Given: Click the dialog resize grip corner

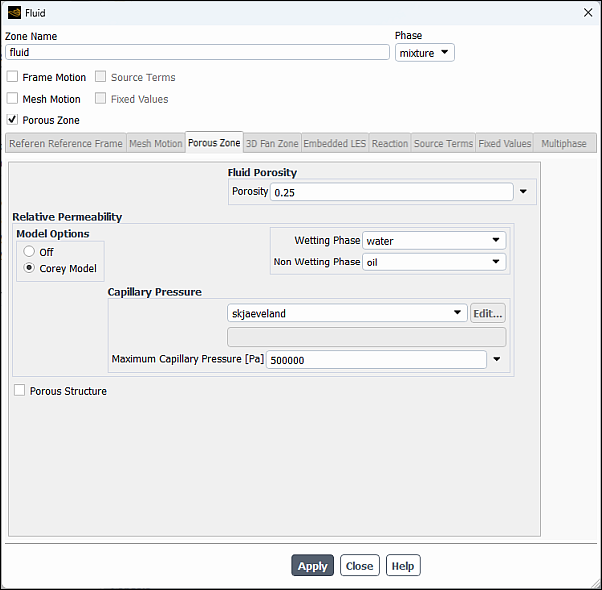Looking at the screenshot, I should pos(596,584).
